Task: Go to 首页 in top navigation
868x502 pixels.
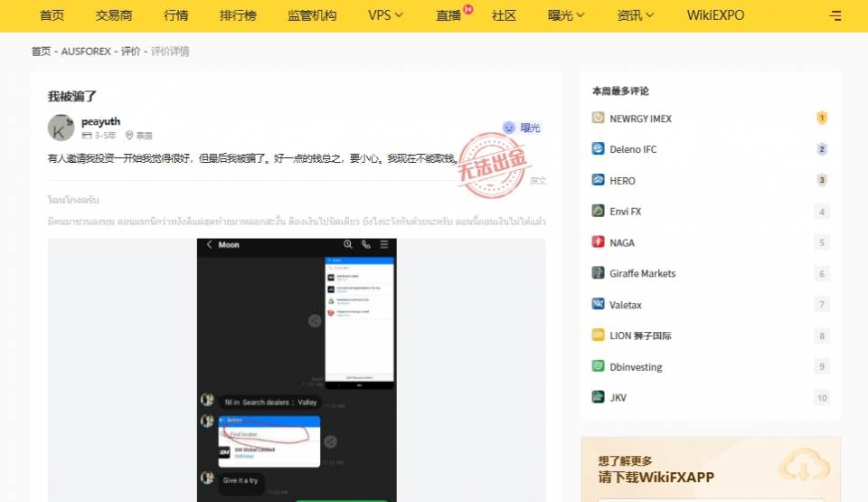Action: pos(52,15)
